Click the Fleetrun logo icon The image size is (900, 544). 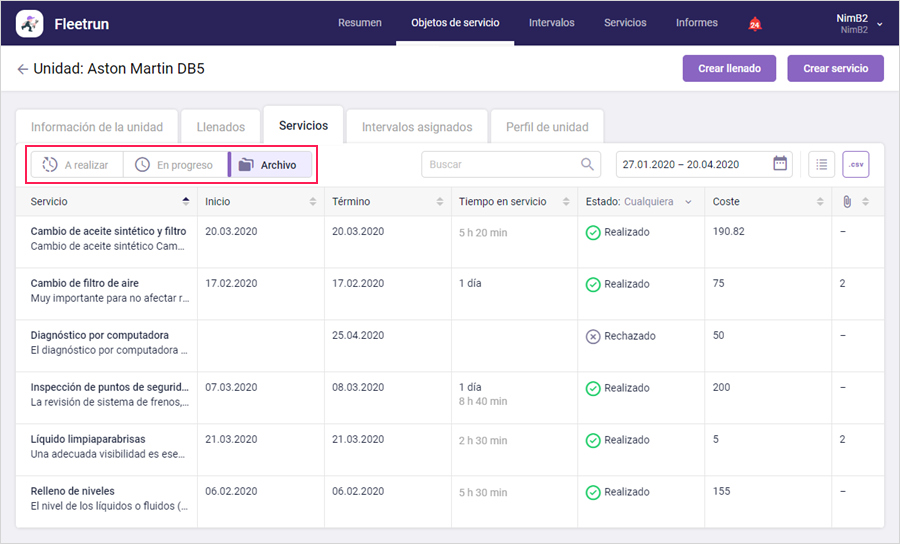29,24
